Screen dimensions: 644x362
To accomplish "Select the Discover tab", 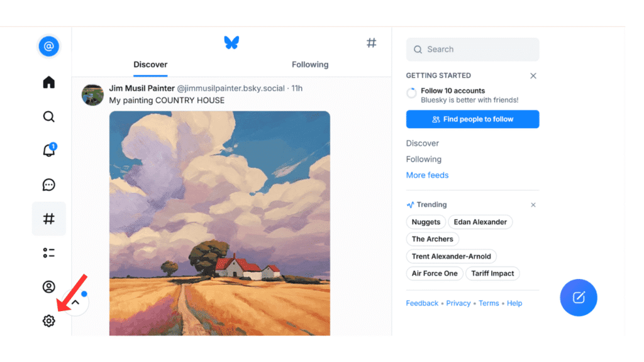I will point(150,64).
